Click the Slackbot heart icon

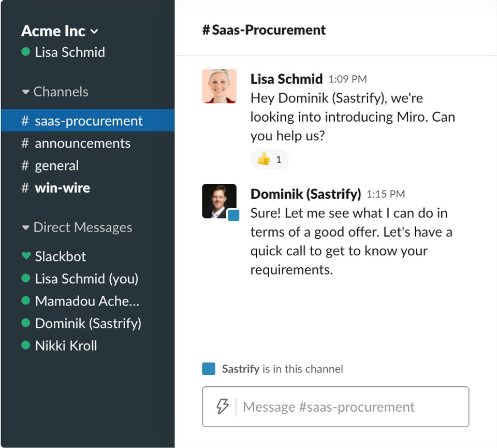pyautogui.click(x=26, y=256)
